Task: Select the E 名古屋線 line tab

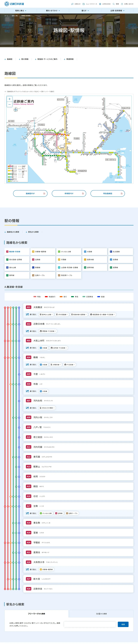Action: [121, 252]
